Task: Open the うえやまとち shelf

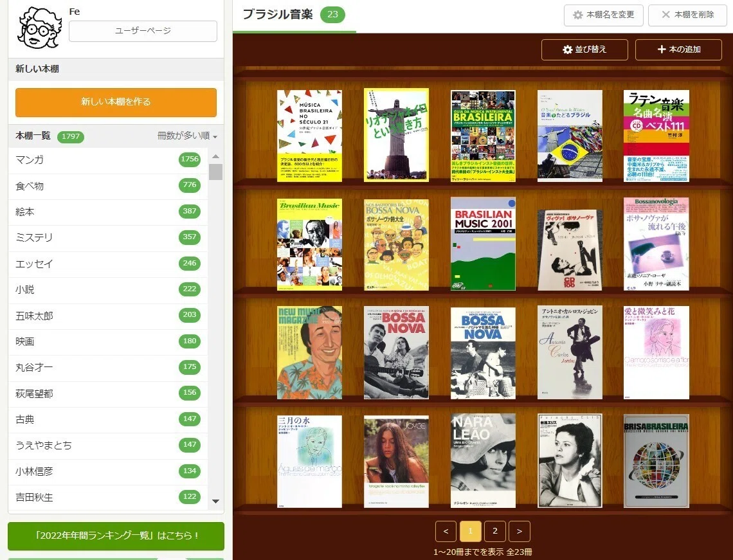Action: 108,445
